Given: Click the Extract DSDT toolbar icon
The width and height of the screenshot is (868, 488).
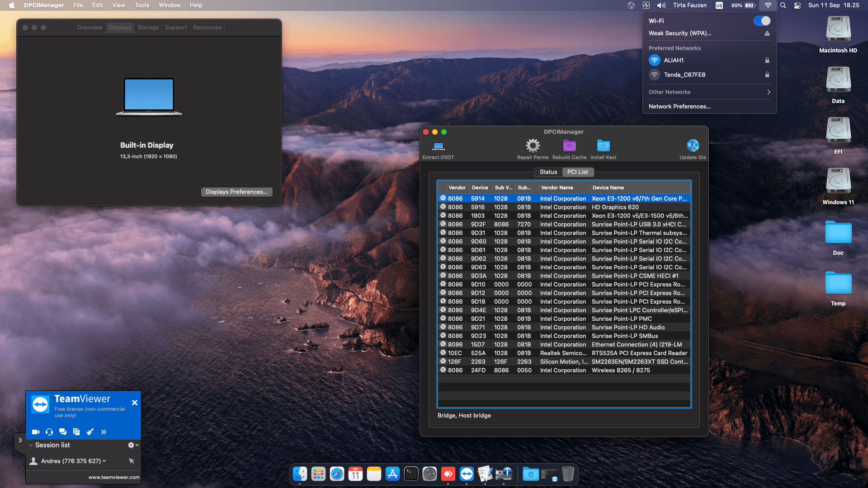Looking at the screenshot, I should (438, 146).
